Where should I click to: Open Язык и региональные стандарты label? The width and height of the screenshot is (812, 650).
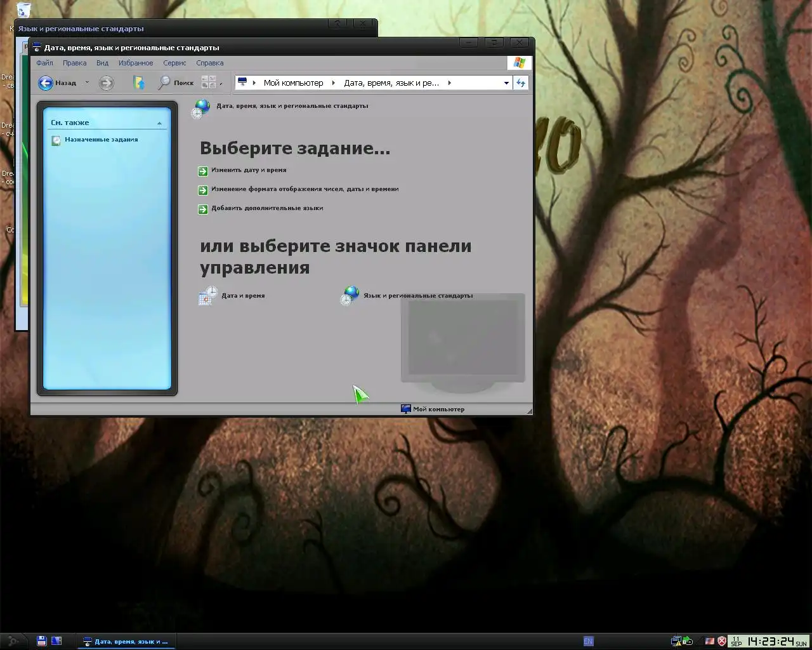point(418,296)
